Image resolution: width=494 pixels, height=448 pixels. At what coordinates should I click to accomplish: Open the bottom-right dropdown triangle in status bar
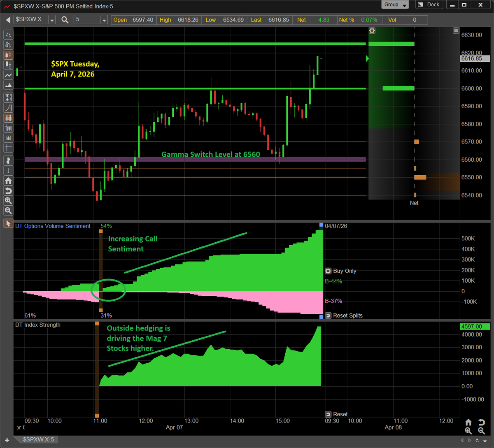(x=484, y=440)
